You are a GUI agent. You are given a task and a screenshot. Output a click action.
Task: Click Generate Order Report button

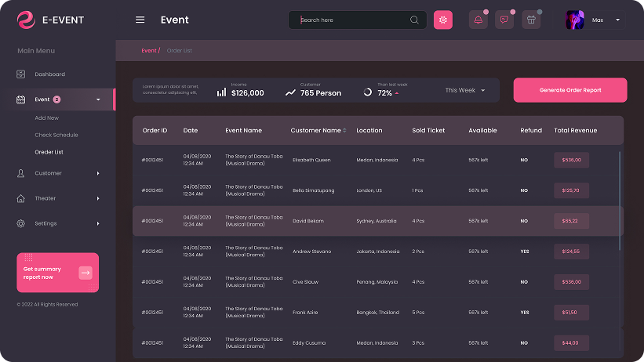tap(570, 90)
